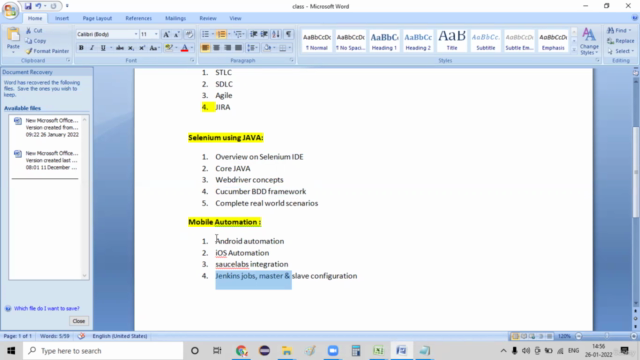Open font name dropdown Calibri (Body)
This screenshot has height=360, width=640.
pyautogui.click(x=136, y=34)
